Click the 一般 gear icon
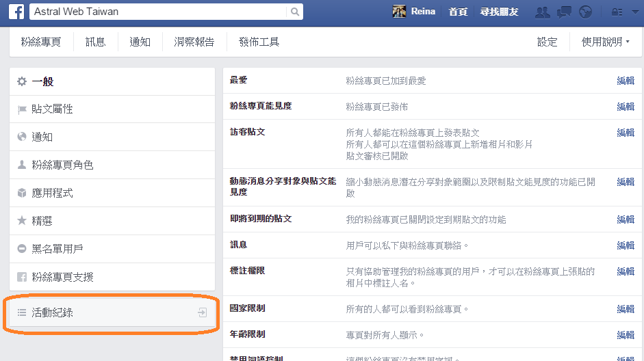 (x=22, y=81)
